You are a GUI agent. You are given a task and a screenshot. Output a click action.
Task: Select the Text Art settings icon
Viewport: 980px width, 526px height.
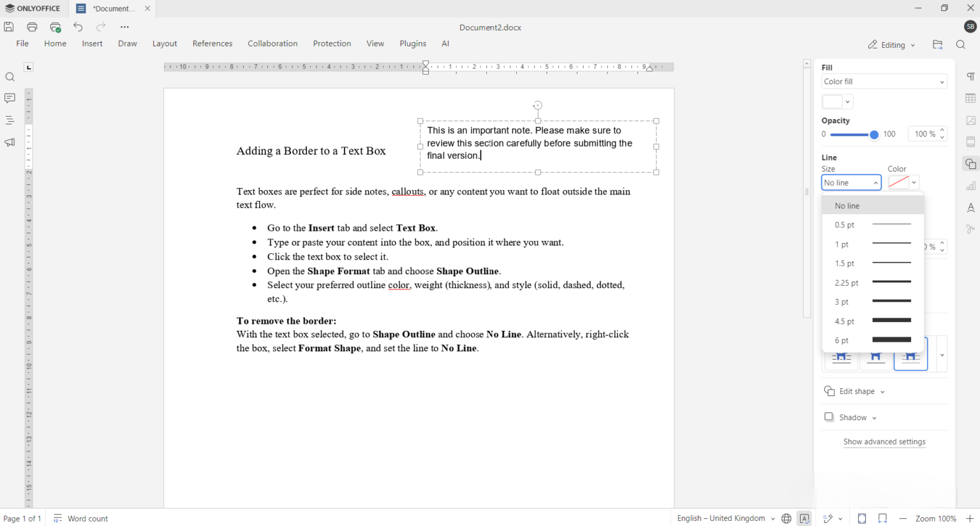pyautogui.click(x=970, y=207)
